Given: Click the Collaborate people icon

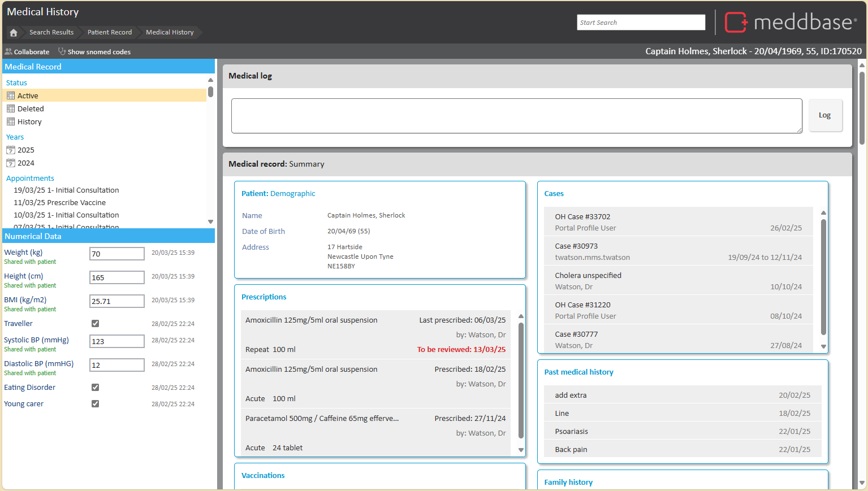Looking at the screenshot, I should click(x=8, y=51).
